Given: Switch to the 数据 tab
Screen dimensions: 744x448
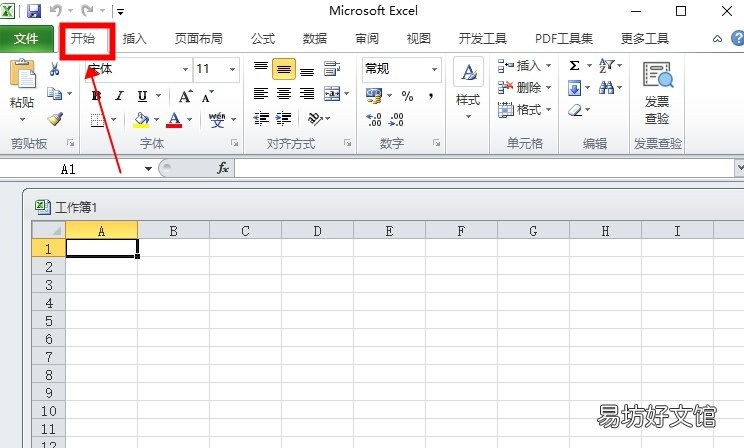Looking at the screenshot, I should pos(315,38).
